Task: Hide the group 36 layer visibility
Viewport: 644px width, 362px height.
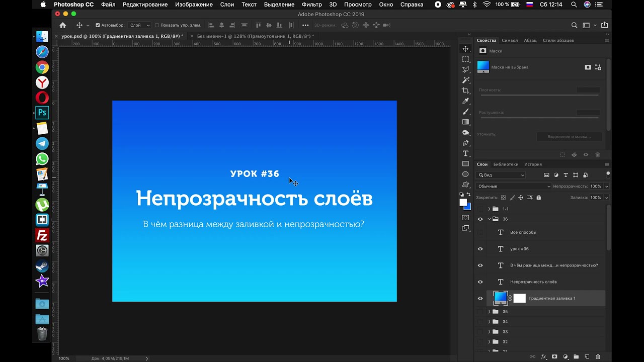Action: pos(480,219)
